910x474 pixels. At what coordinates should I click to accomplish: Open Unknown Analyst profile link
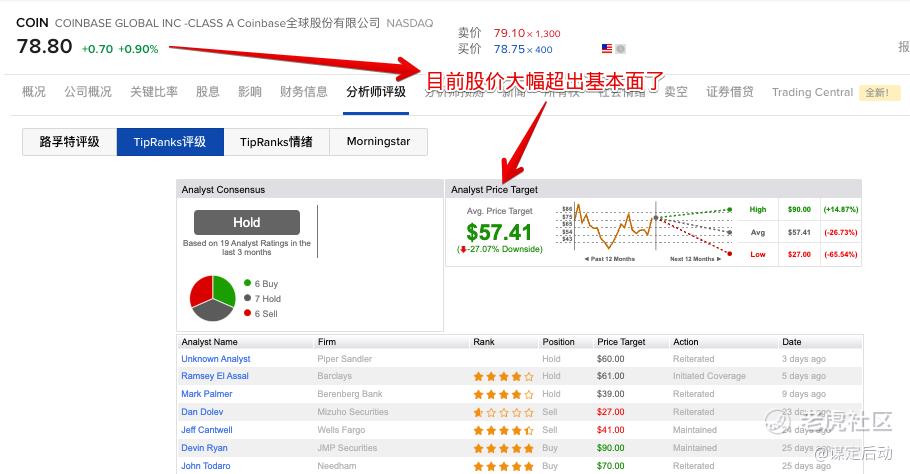(x=216, y=359)
